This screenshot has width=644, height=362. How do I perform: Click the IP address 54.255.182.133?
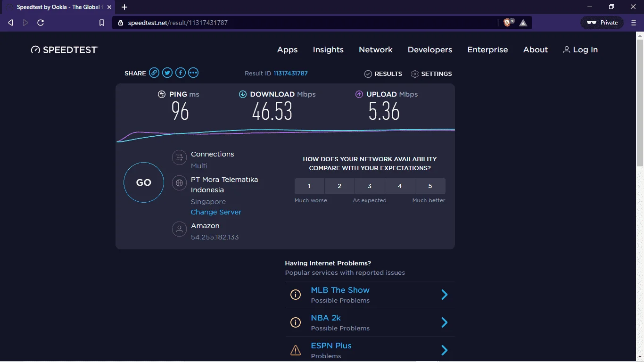pos(215,237)
